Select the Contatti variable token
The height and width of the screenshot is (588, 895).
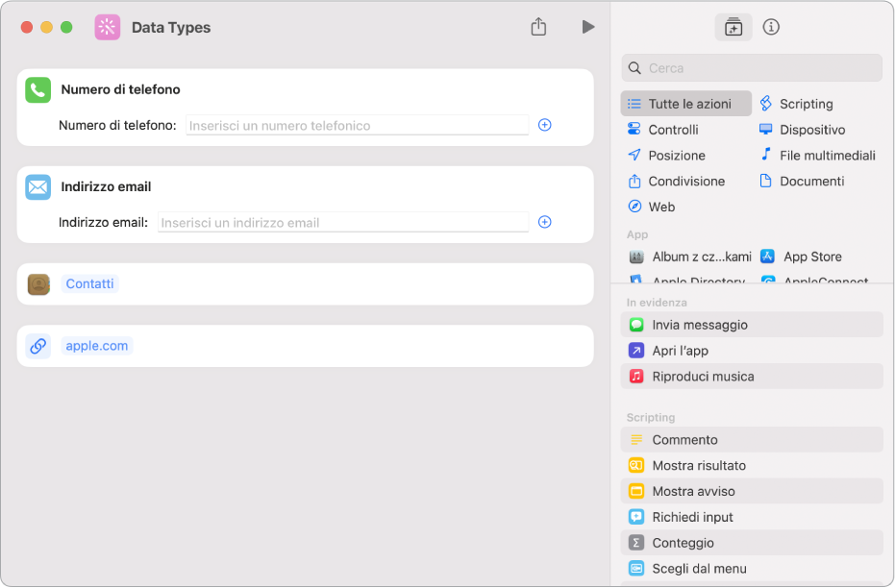click(x=90, y=284)
